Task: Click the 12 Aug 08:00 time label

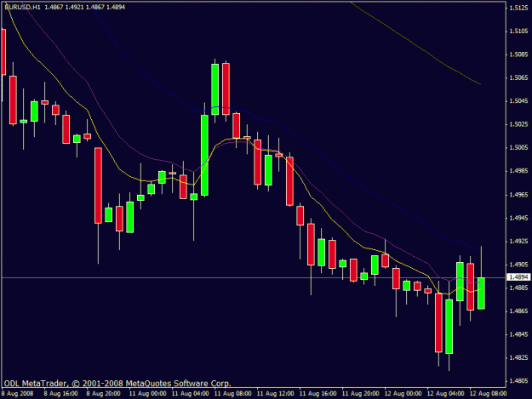Action: [x=489, y=394]
